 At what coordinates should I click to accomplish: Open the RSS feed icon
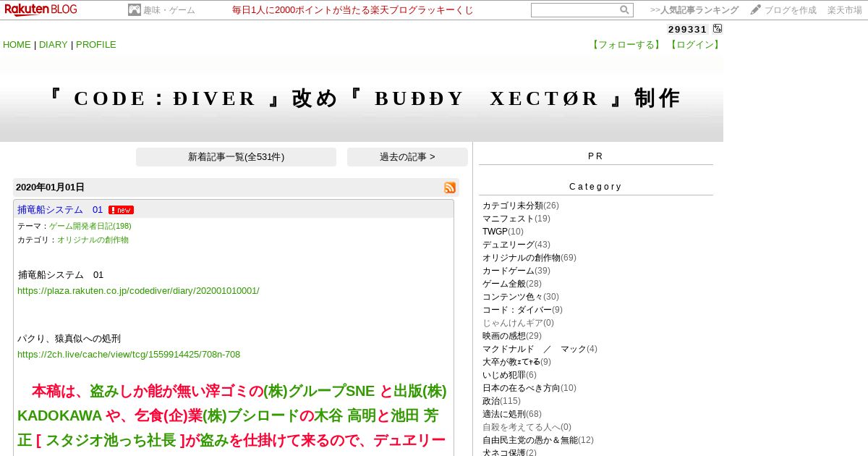(x=450, y=187)
